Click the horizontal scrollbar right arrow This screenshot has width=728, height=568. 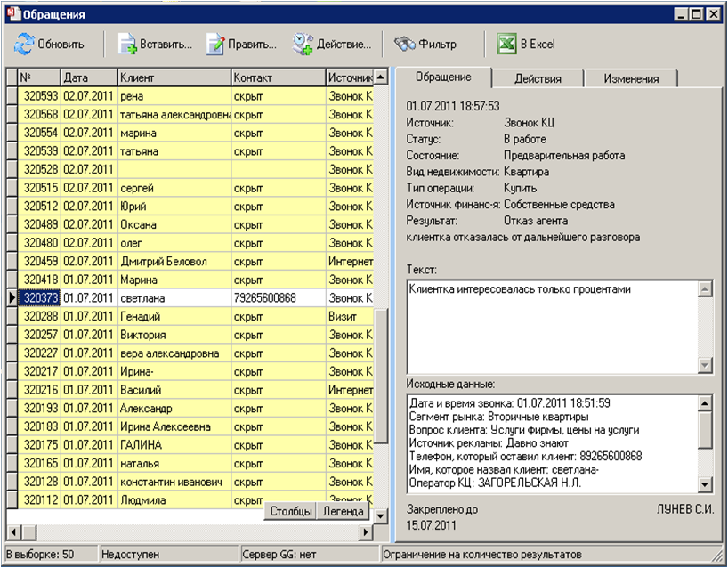(x=366, y=531)
